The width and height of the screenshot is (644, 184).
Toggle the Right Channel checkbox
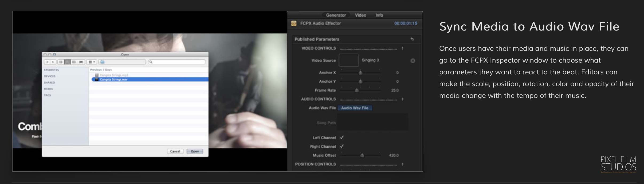click(342, 146)
